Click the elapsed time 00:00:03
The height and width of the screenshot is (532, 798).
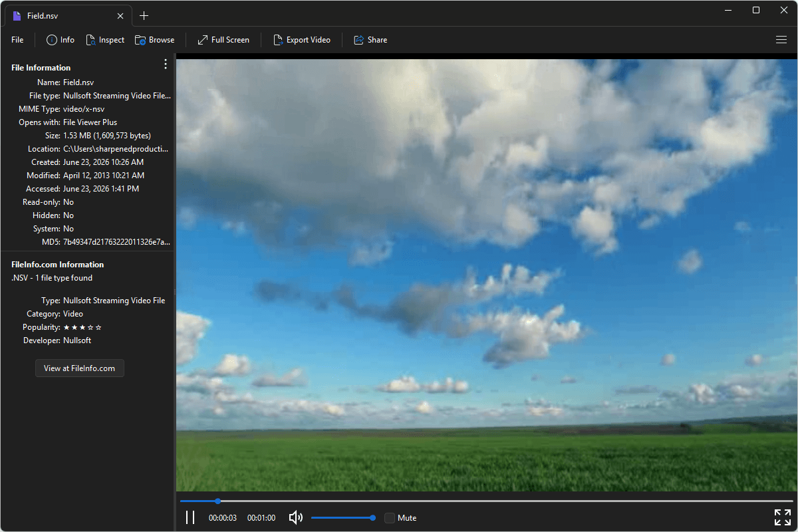point(223,518)
